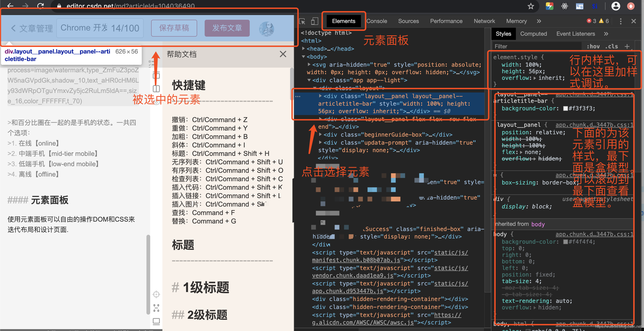The height and width of the screenshot is (331, 644).
Task: Switch to the Computed styles tab
Action: (x=533, y=34)
